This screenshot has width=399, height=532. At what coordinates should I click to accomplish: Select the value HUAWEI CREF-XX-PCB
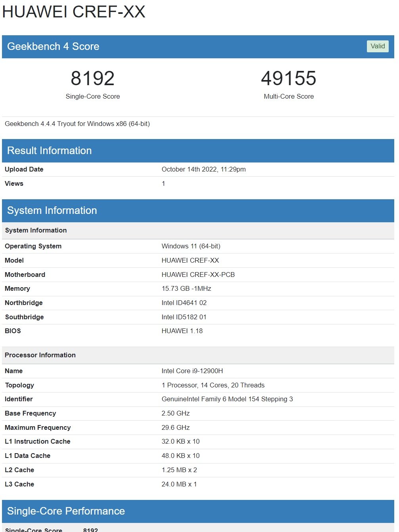point(198,275)
